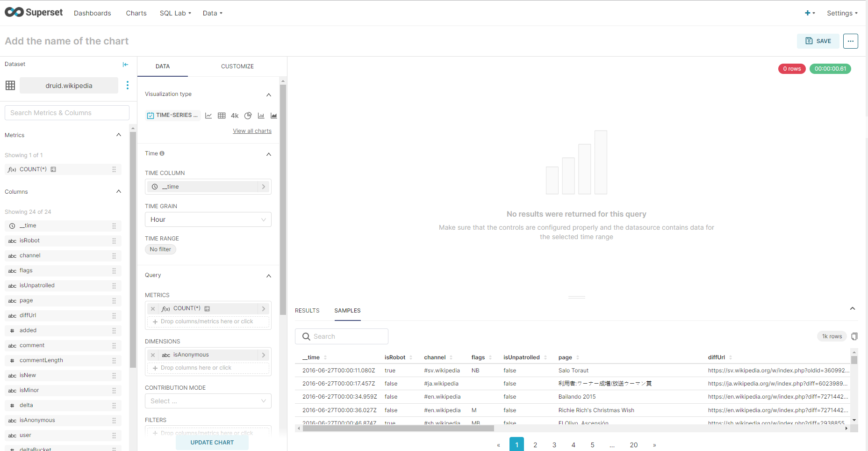Select the Area chart visualization icon

(x=274, y=116)
